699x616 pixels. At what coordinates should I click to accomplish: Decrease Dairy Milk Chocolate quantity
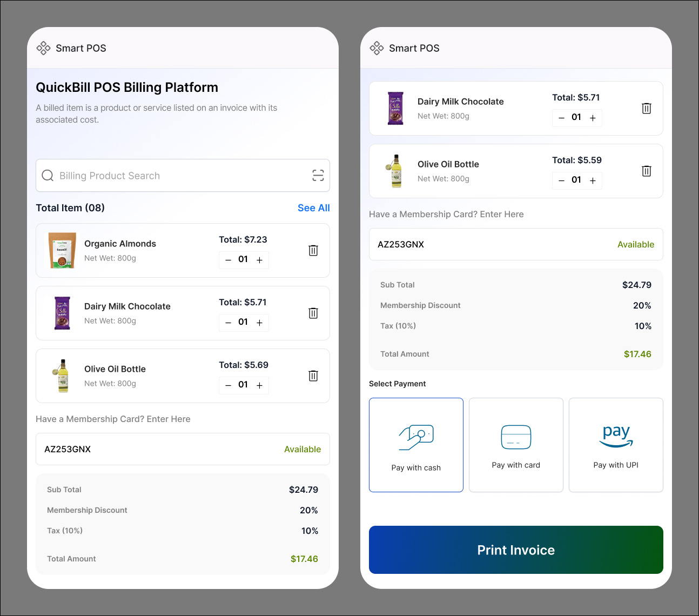[228, 323]
